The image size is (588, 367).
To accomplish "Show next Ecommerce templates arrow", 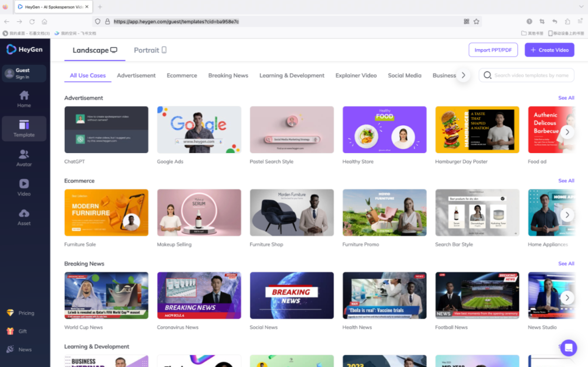I will point(567,215).
